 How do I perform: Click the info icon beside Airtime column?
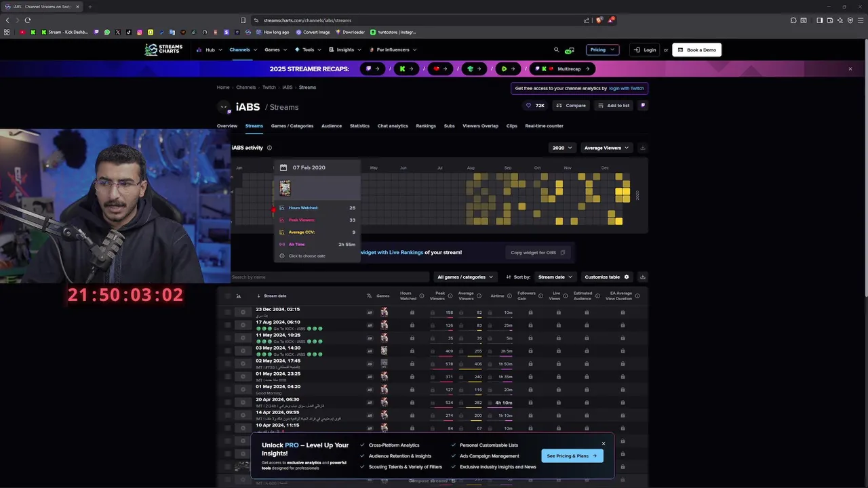[x=510, y=296]
